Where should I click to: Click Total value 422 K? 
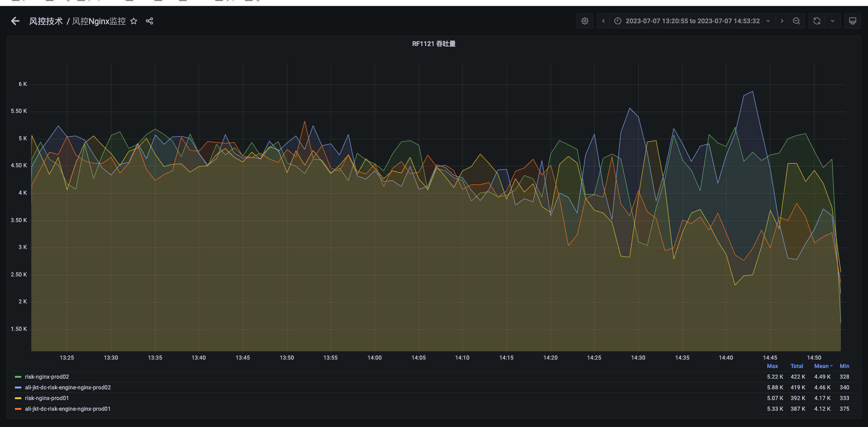tap(798, 377)
